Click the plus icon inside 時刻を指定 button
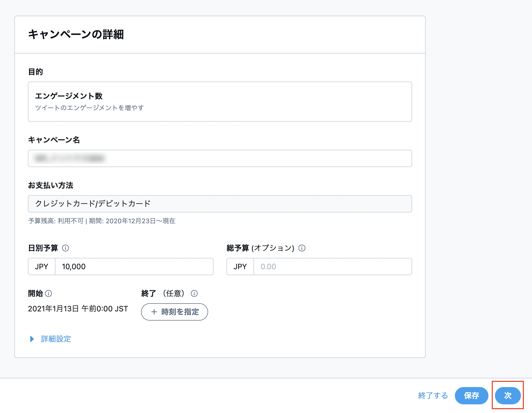The width and height of the screenshot is (532, 413). 154,312
